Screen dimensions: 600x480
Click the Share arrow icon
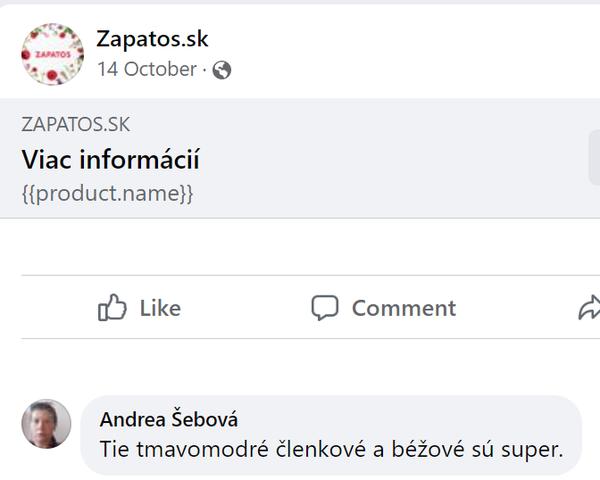[x=589, y=308]
